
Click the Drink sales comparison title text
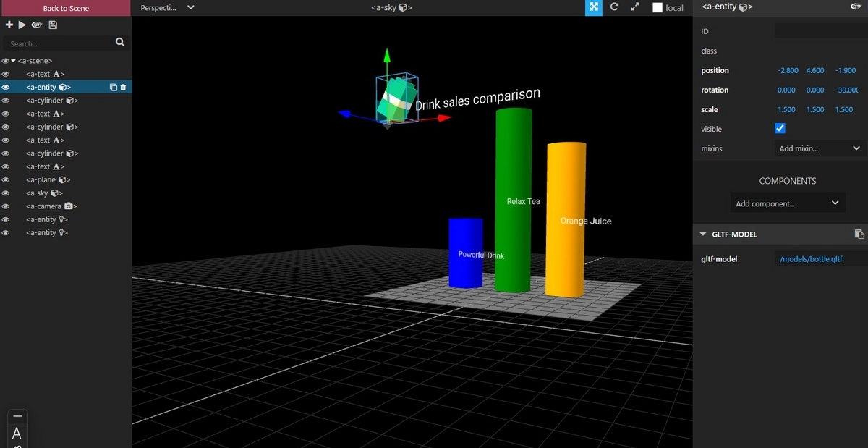[478, 99]
